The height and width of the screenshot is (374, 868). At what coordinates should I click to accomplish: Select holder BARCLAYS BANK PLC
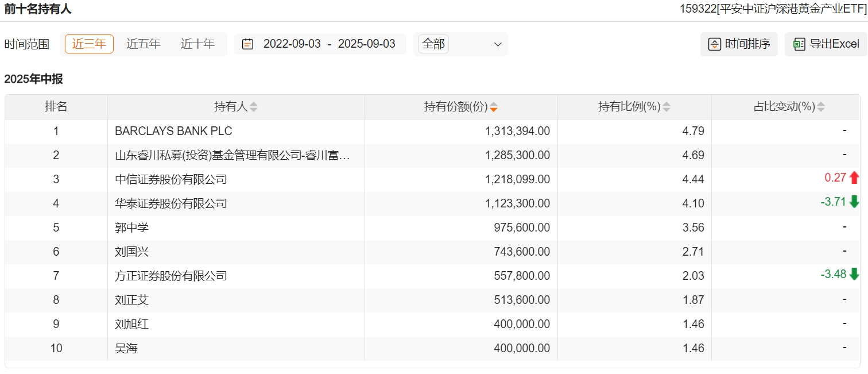173,131
